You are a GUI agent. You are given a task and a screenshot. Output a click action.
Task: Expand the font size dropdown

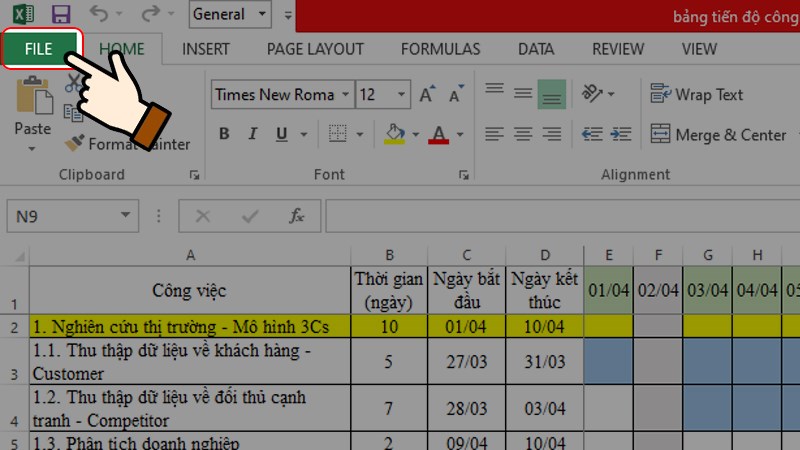[x=399, y=95]
